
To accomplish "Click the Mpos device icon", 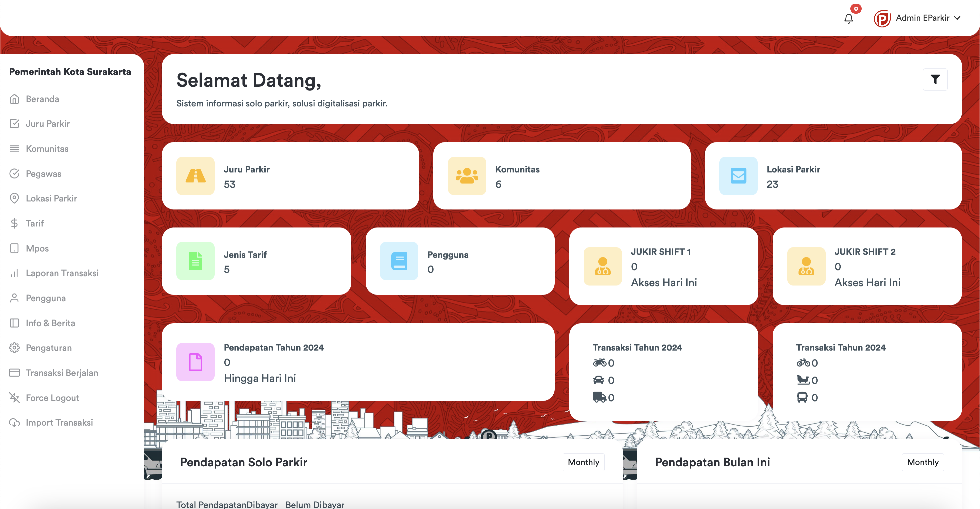I will tap(14, 248).
